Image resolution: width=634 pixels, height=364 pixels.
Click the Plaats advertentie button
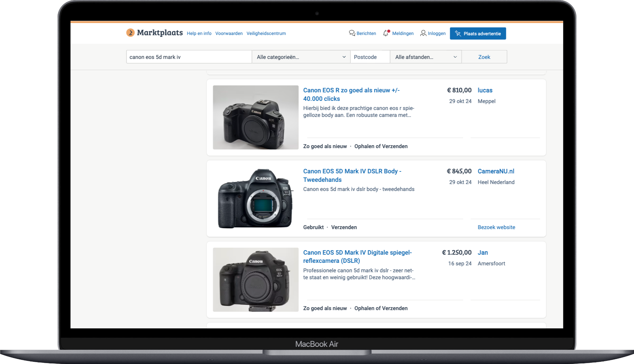[x=478, y=34]
